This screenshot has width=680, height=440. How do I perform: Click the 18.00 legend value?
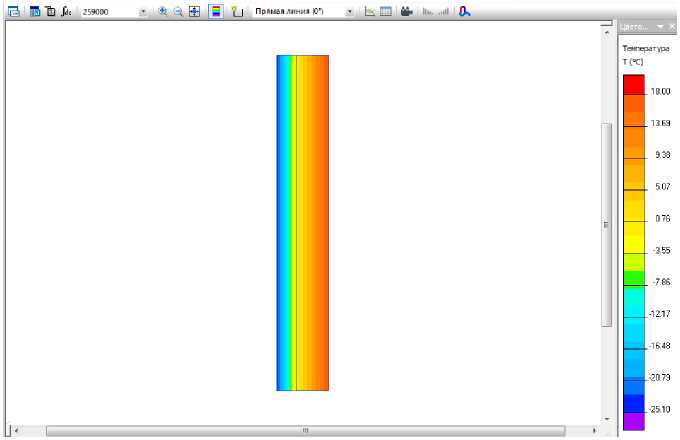tap(660, 91)
